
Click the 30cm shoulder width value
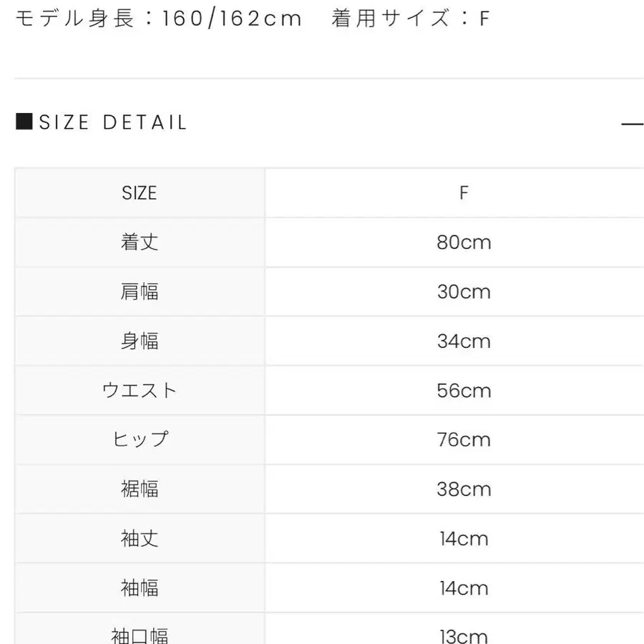[x=464, y=292]
